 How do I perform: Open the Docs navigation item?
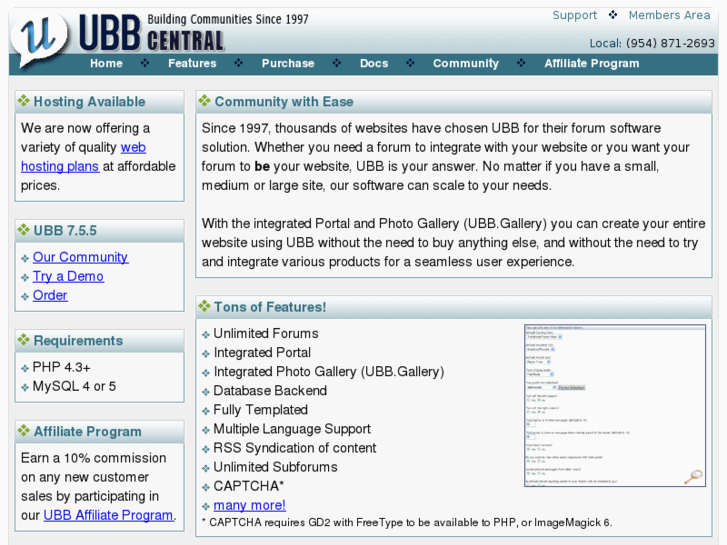[x=374, y=64]
